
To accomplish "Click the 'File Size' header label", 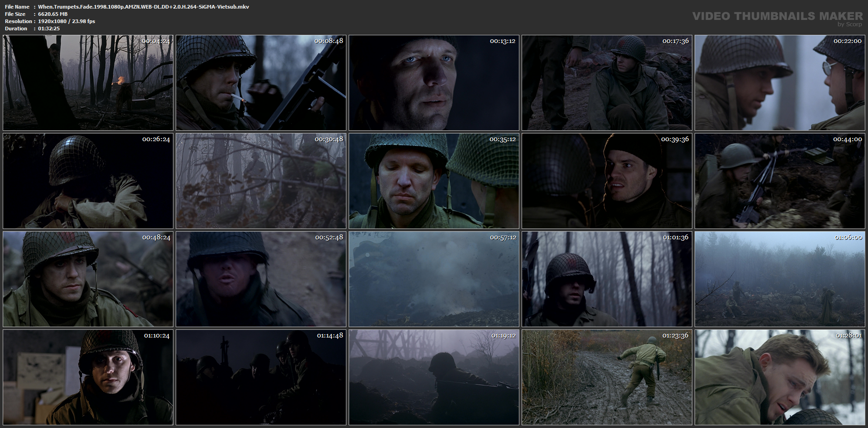I will click(16, 14).
